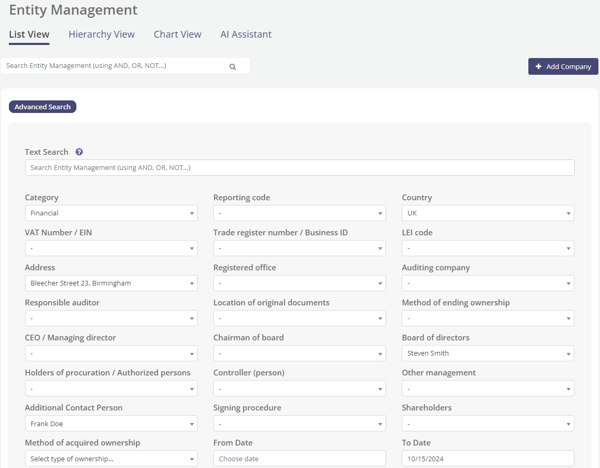The height and width of the screenshot is (468, 600).
Task: Go to the List View tab
Action: point(29,34)
